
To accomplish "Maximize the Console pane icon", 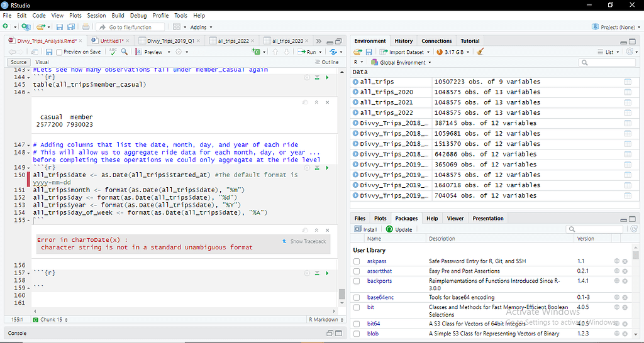I will point(339,333).
